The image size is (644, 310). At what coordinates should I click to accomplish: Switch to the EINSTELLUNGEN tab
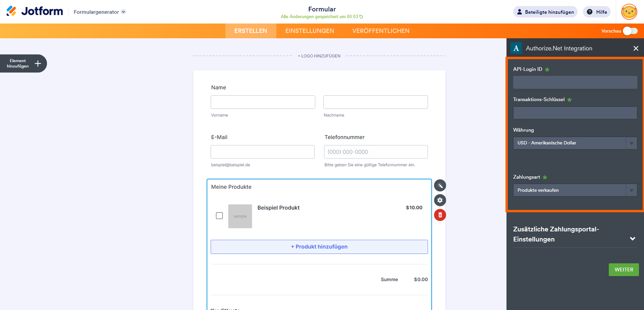point(310,31)
